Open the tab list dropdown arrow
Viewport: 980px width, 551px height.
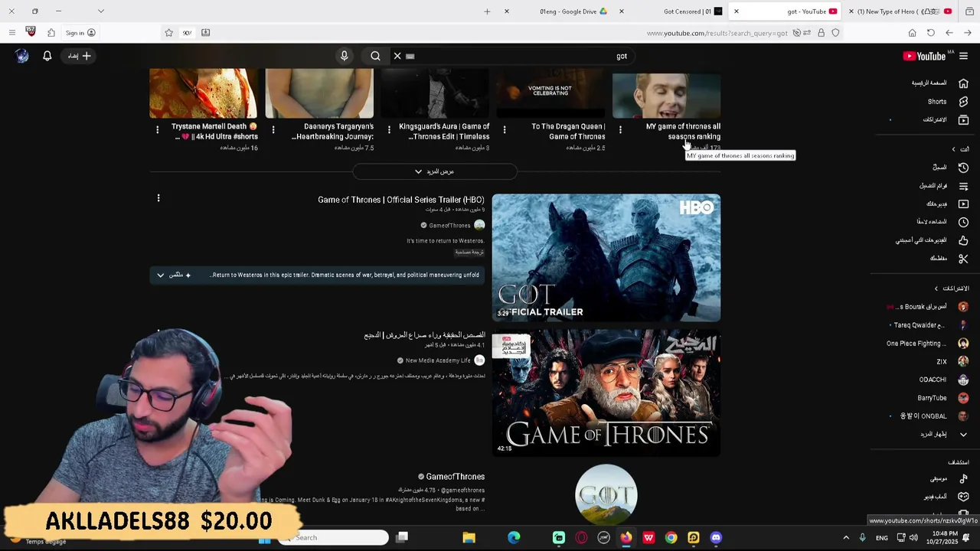[x=100, y=11]
